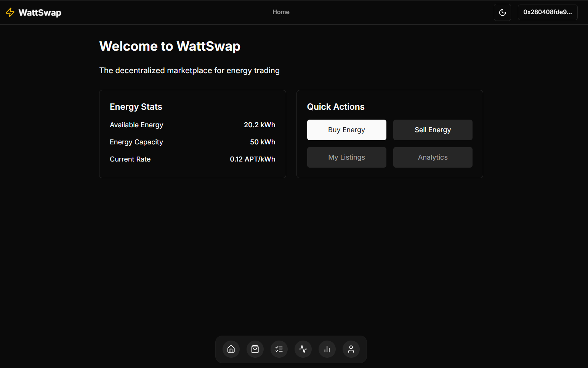Screen dimensions: 588x368
Task: Select Home in the top navigation
Action: click(281, 12)
